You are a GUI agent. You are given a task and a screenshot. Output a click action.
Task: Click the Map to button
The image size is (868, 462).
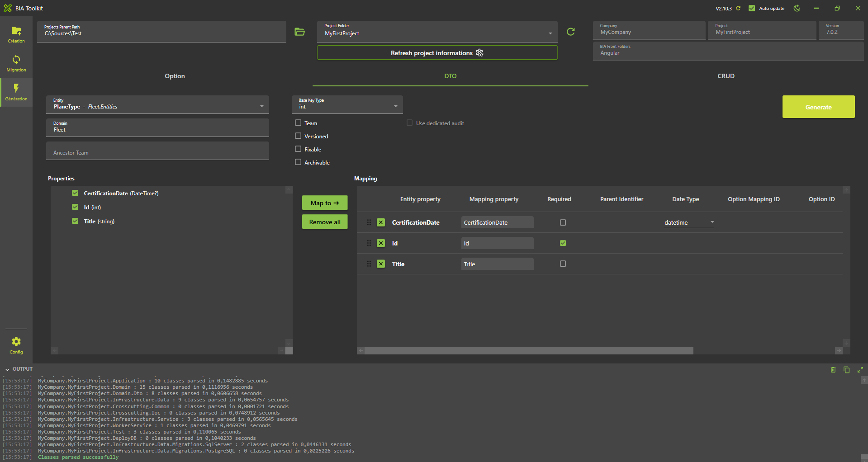tap(325, 203)
